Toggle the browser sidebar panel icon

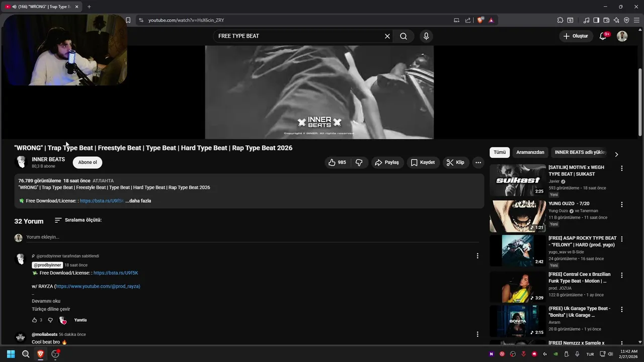(x=596, y=20)
